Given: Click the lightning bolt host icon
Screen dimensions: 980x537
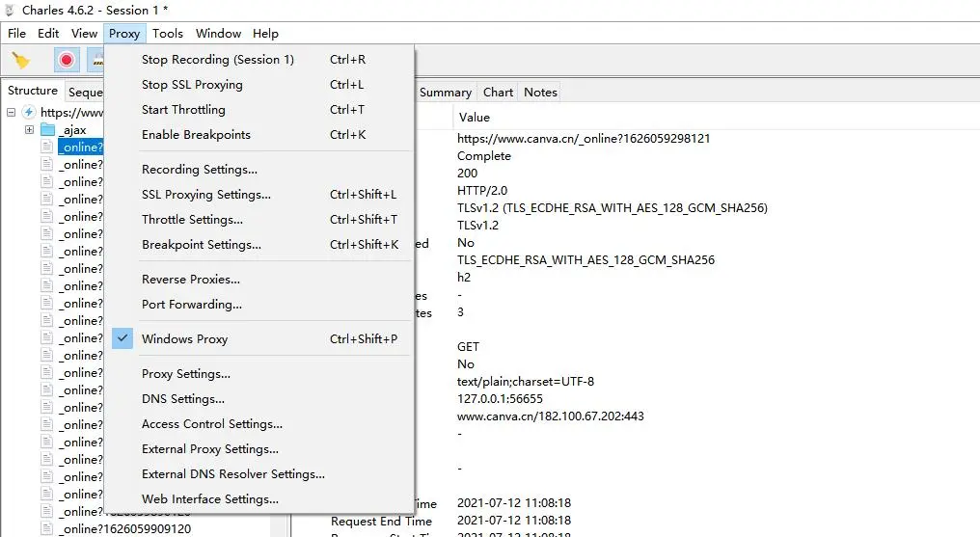Looking at the screenshot, I should [29, 113].
